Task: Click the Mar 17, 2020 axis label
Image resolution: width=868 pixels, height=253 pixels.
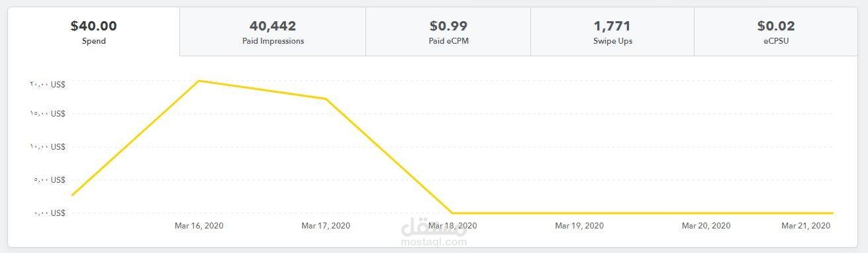Action: [326, 226]
